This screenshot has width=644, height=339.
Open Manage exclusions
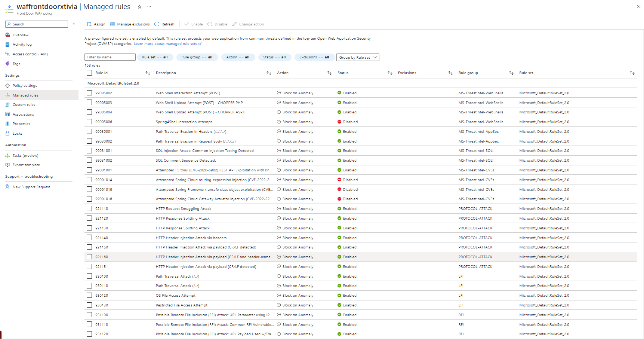point(130,24)
